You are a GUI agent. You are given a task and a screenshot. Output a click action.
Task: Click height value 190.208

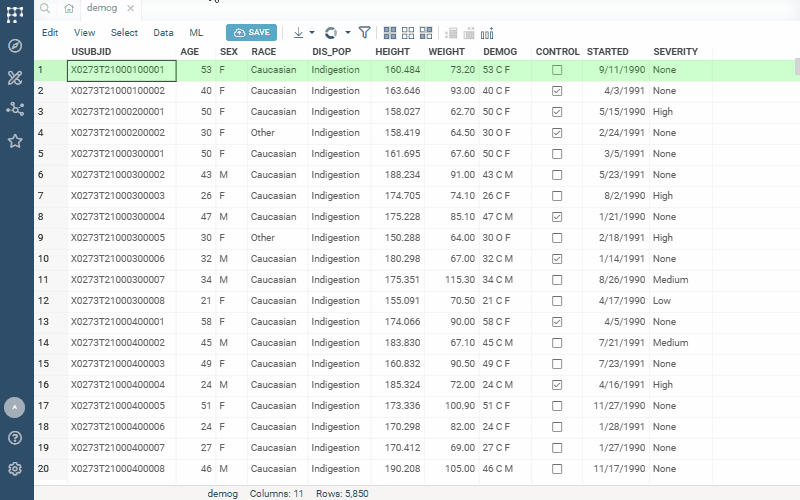click(x=402, y=469)
